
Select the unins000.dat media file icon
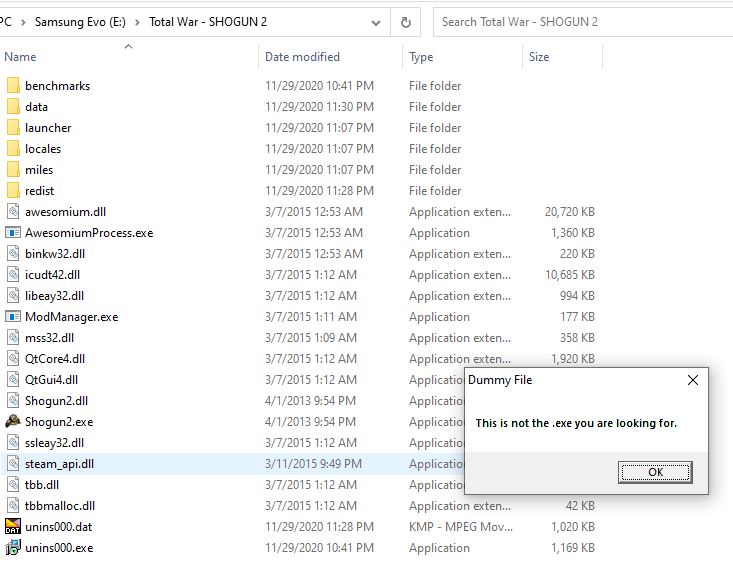(13, 527)
